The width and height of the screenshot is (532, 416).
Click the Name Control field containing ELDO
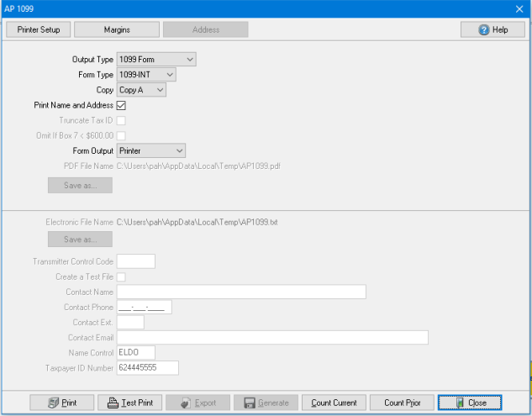(x=135, y=352)
